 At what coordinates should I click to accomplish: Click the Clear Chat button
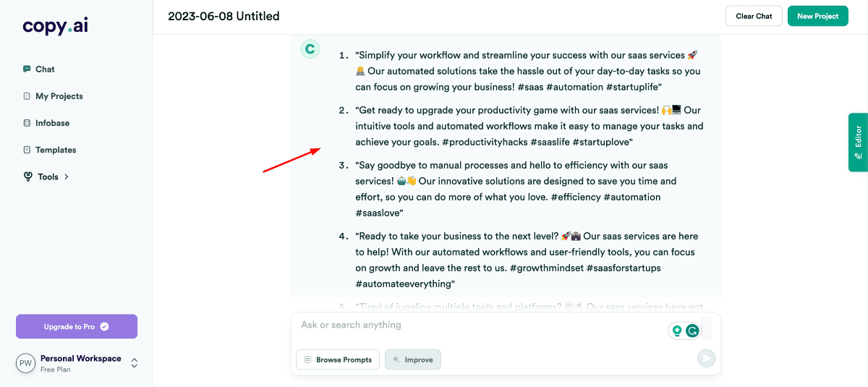754,16
